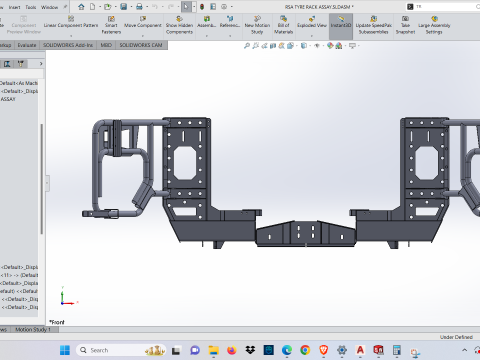
Task: Expand the Open file dropdown arrow
Action: point(116,7)
